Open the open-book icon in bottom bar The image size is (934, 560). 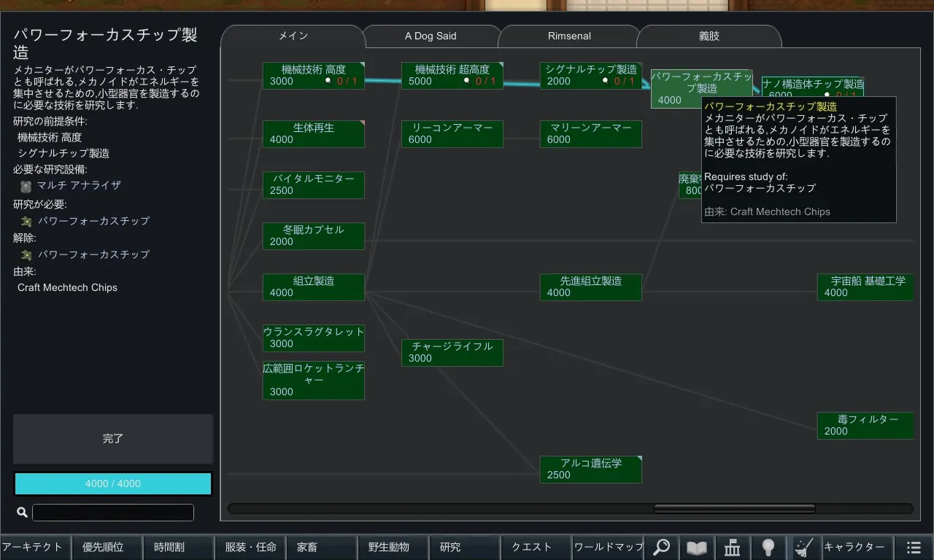click(x=697, y=547)
